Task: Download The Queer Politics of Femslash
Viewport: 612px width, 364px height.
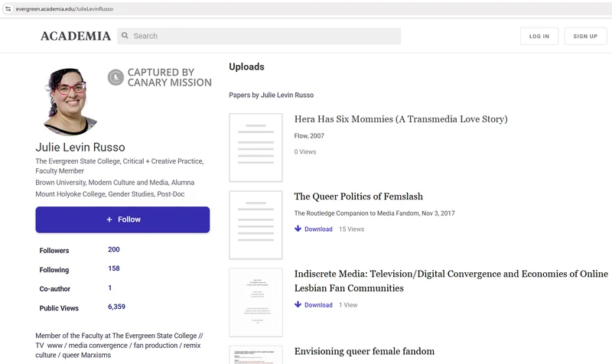Action: [x=314, y=229]
